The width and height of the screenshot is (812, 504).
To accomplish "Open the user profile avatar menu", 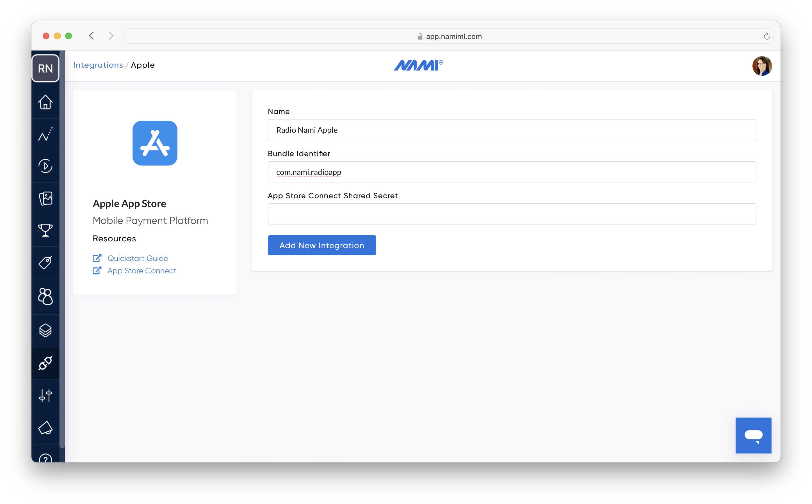I will pos(762,66).
